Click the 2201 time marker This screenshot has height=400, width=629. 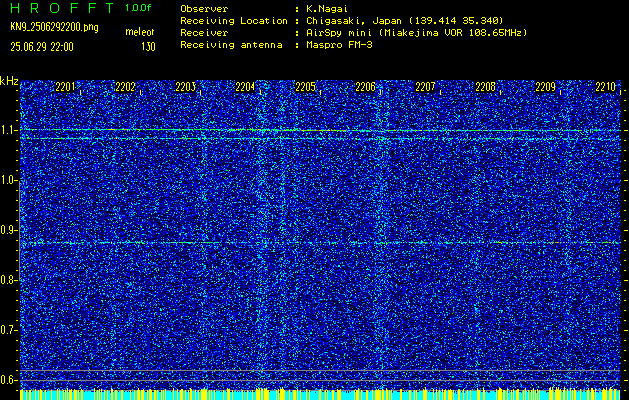tap(65, 87)
